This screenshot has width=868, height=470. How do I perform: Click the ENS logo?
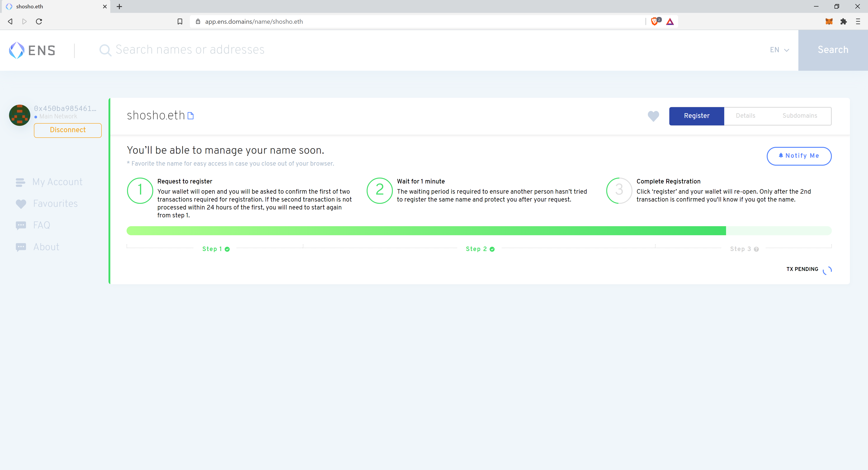click(32, 50)
